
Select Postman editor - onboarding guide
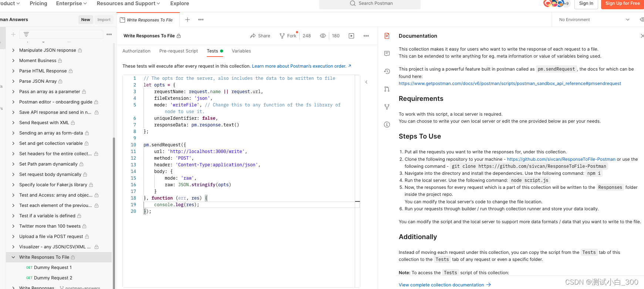[55, 102]
